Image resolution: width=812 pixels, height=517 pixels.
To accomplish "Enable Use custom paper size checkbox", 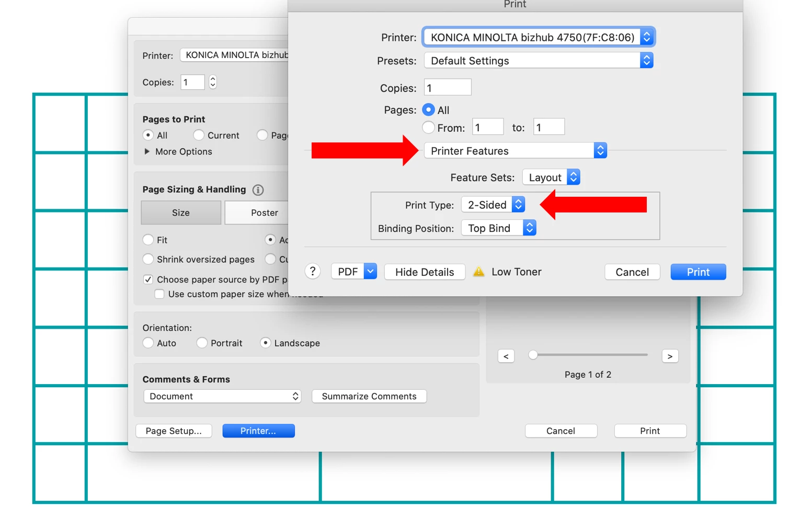I will click(159, 294).
